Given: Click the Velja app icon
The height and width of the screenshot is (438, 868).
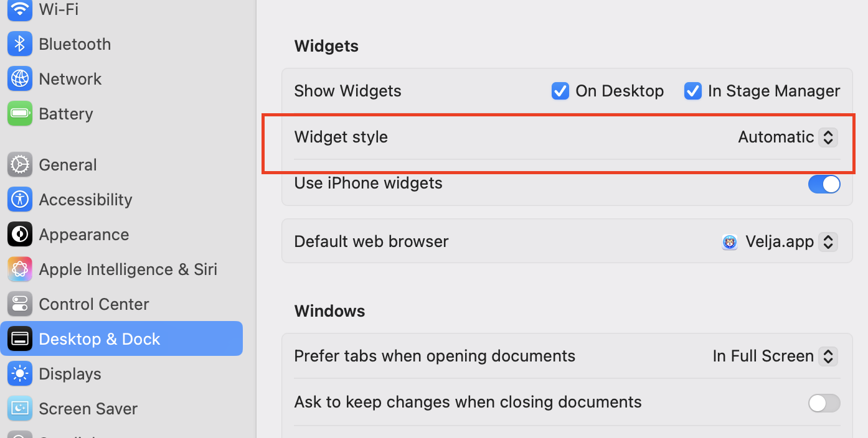Looking at the screenshot, I should (730, 241).
